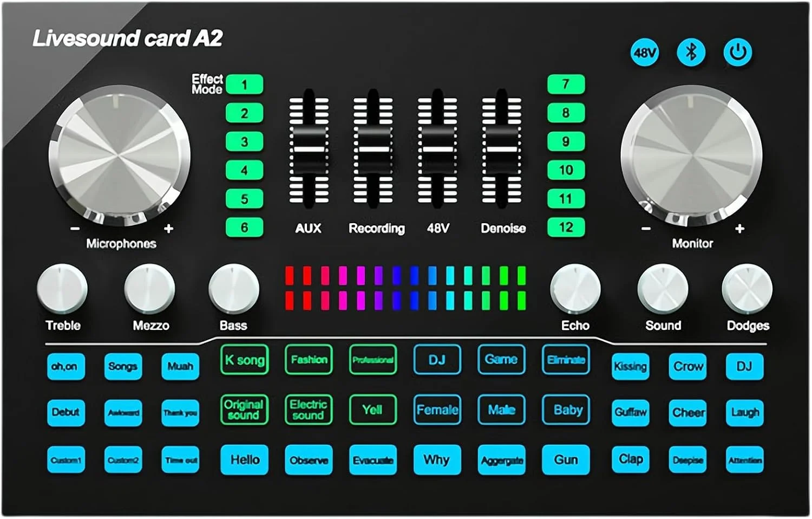Play the Muah sound pad
This screenshot has width=812, height=519.
click(180, 367)
